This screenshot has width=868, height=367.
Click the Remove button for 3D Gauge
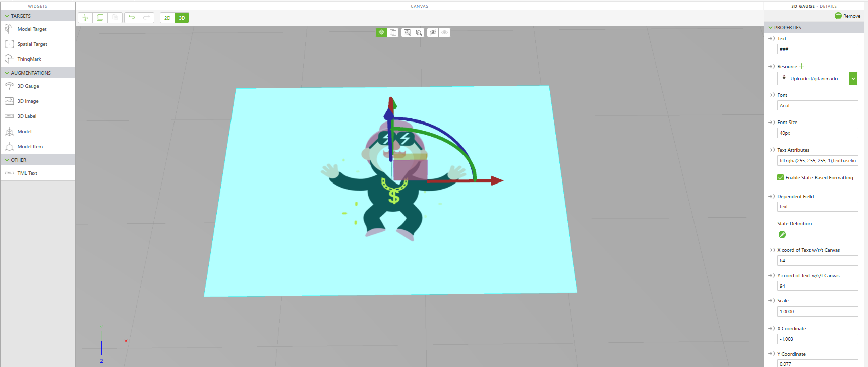(847, 16)
